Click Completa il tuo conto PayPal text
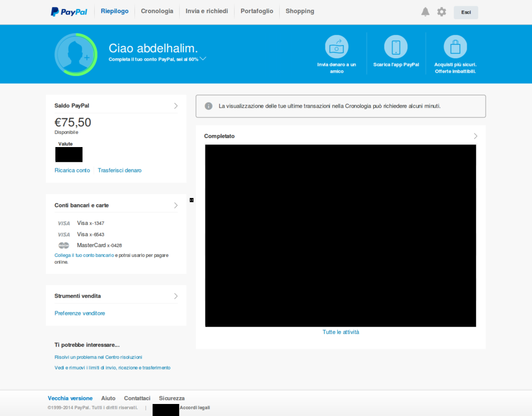Viewport: 532px width, 416px height. click(153, 60)
